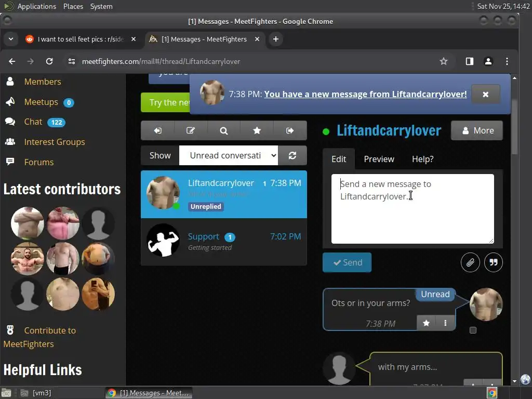The image size is (532, 399).
Task: Bookmark this page with the star icon
Action: point(444,61)
